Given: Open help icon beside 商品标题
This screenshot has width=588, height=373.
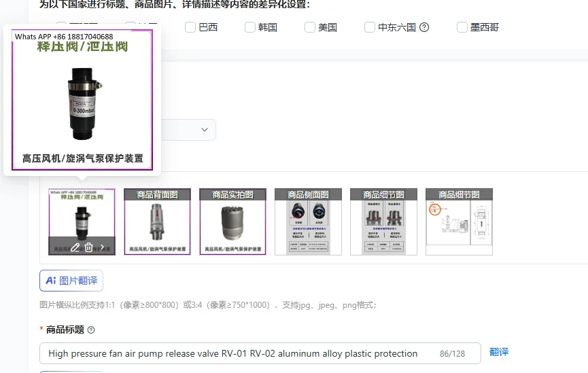Looking at the screenshot, I should tap(91, 330).
